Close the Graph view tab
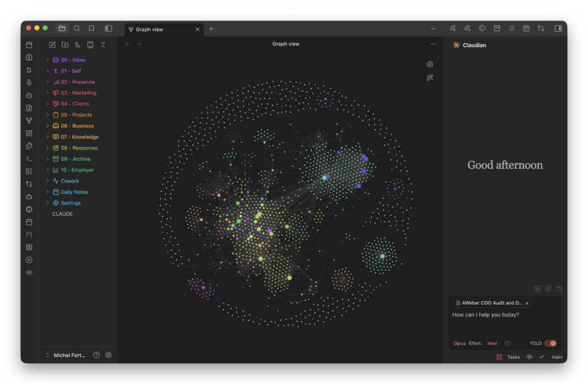 tap(198, 29)
